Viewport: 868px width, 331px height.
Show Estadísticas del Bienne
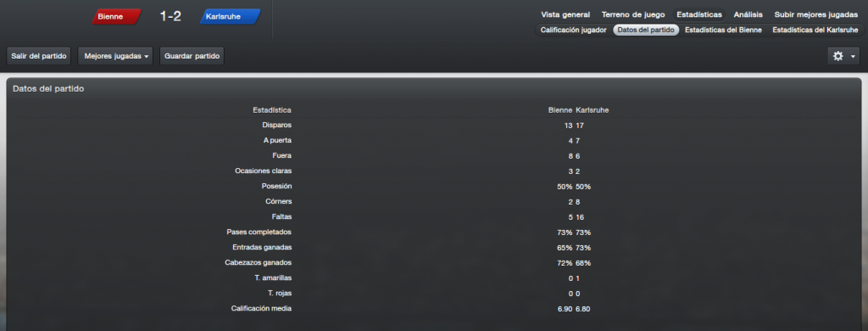tap(723, 30)
